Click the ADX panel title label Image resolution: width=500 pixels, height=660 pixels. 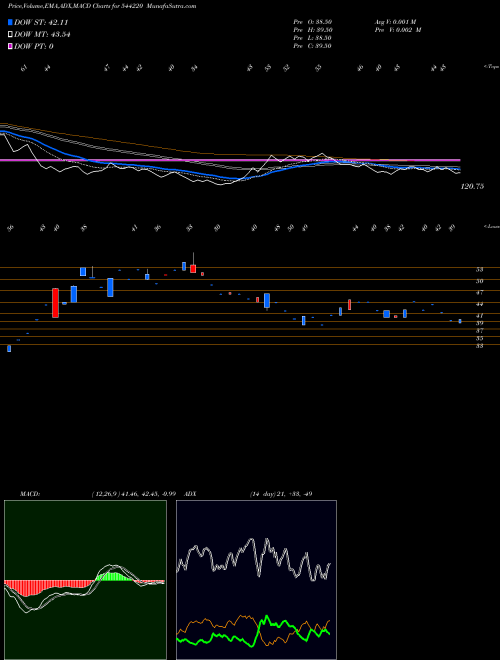click(x=191, y=493)
